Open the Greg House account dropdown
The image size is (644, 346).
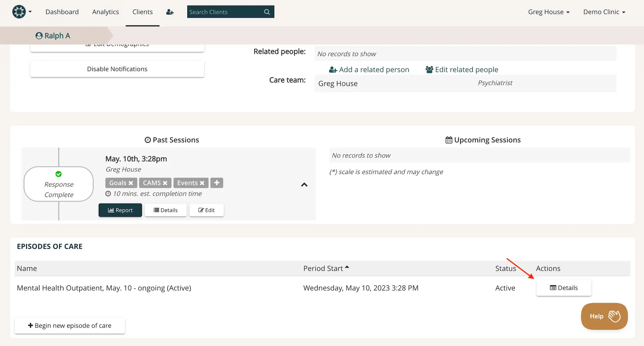(x=549, y=12)
